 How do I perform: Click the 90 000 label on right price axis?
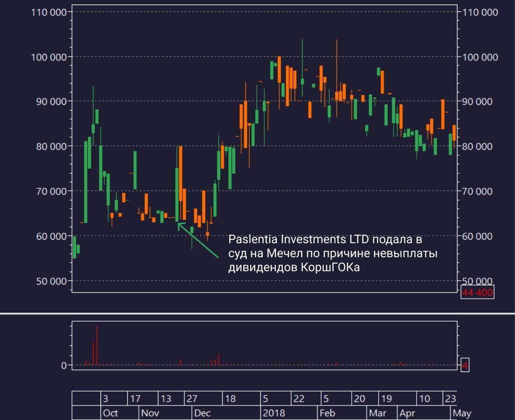[477, 101]
